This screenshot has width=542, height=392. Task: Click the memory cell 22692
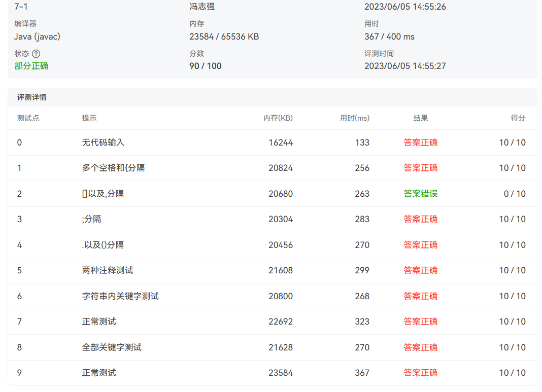tap(281, 322)
